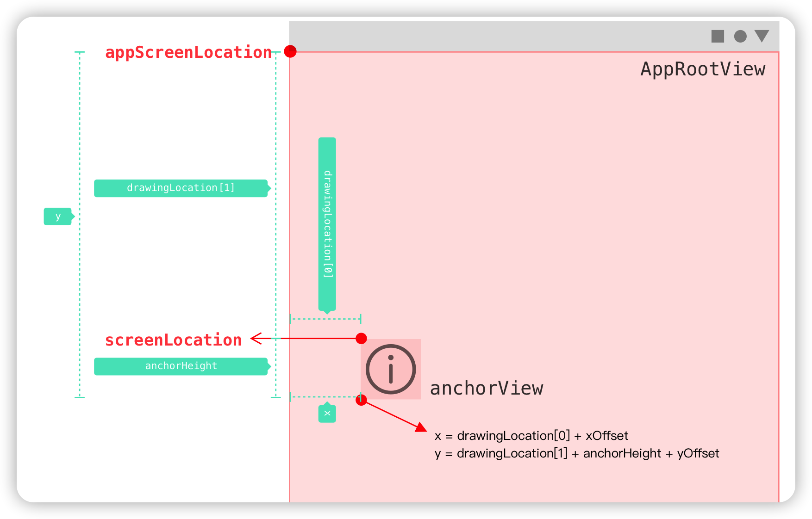Screen dimensions: 812x519
Task: Select the vertical drawingLocation[0] green label
Action: (327, 225)
